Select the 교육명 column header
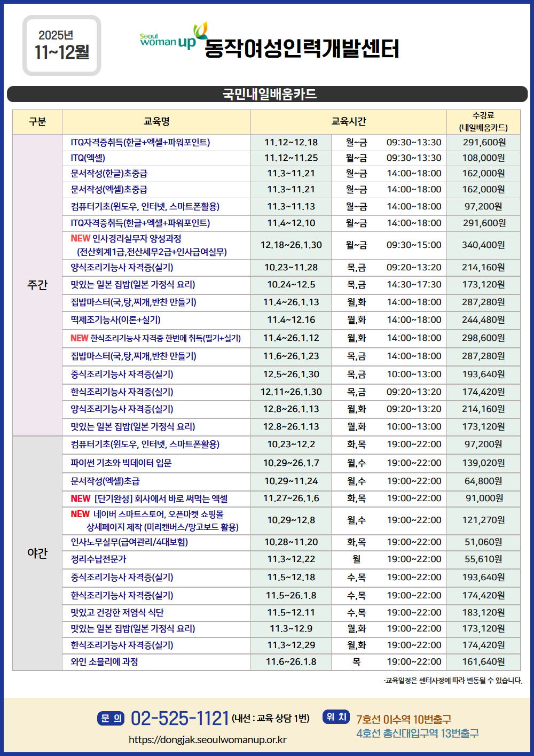Image resolution: width=534 pixels, height=756 pixels. (156, 122)
